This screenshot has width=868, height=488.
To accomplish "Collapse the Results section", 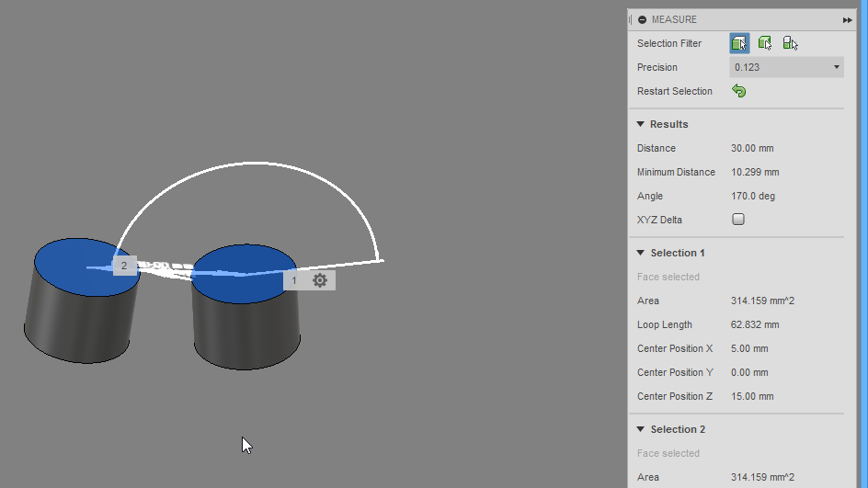I will pos(641,124).
